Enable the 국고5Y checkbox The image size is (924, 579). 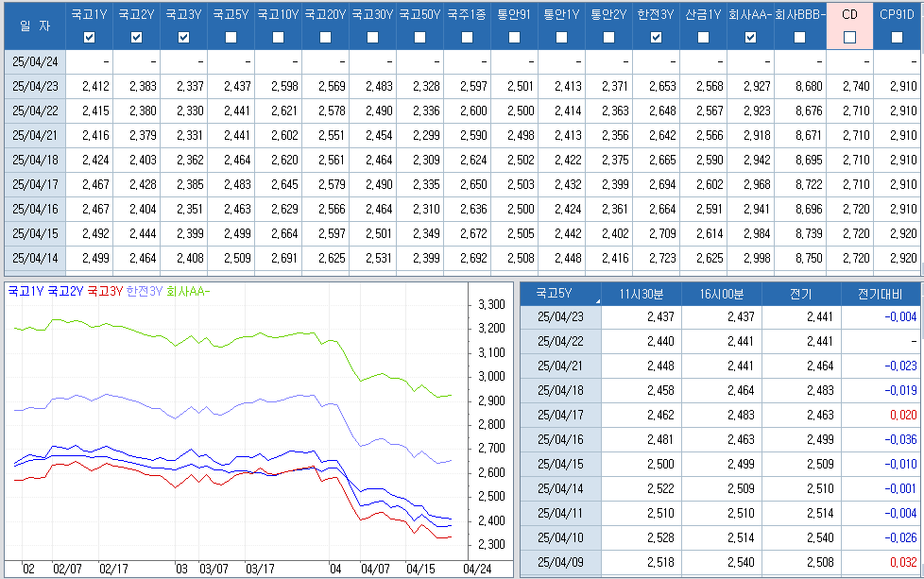(231, 37)
